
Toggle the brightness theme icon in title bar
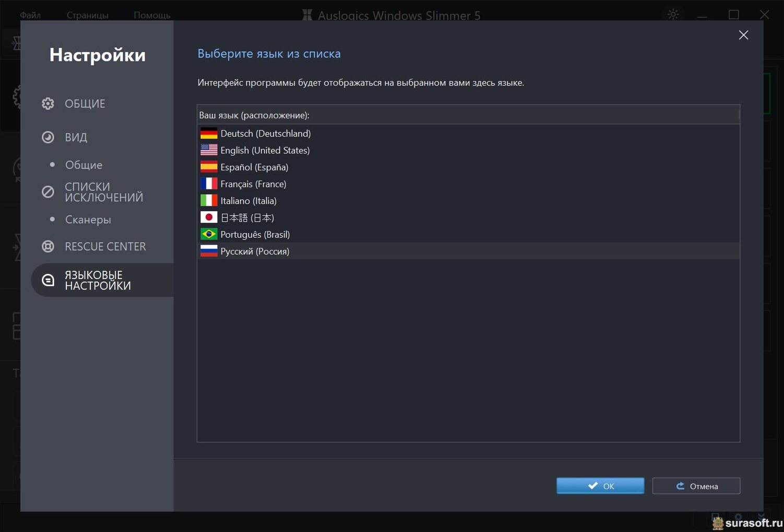coord(673,15)
